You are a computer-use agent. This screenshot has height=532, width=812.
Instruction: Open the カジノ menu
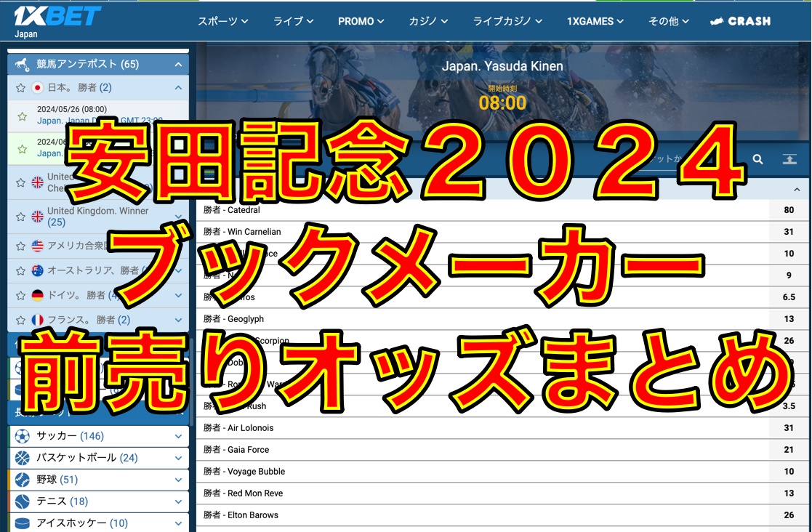click(428, 21)
